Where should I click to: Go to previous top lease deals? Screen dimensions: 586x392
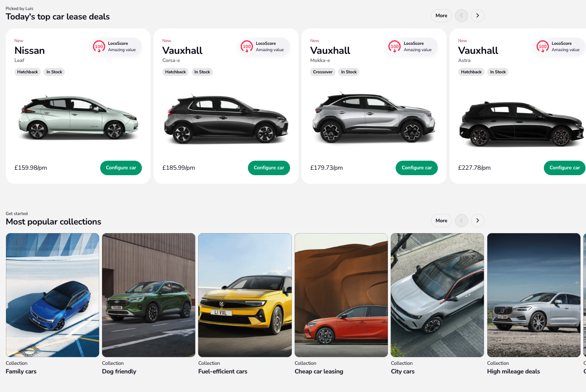pos(461,16)
